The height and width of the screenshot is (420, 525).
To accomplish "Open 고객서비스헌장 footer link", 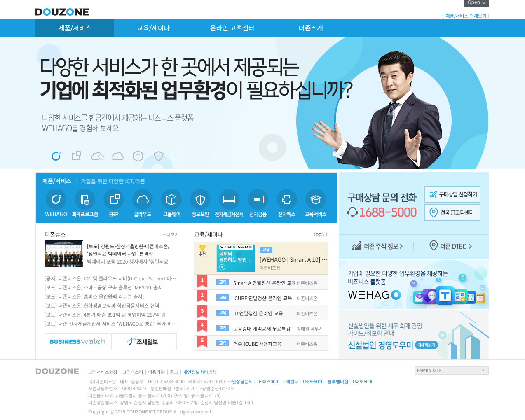I will coord(103,372).
